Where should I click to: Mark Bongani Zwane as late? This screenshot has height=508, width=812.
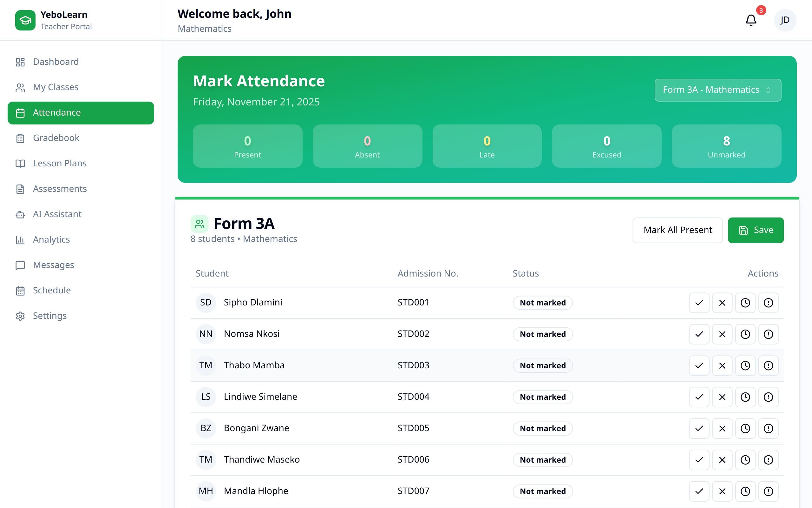tap(745, 428)
